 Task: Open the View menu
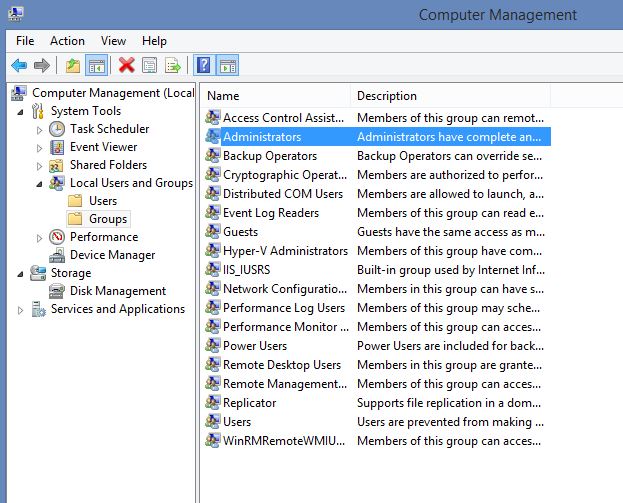click(113, 41)
